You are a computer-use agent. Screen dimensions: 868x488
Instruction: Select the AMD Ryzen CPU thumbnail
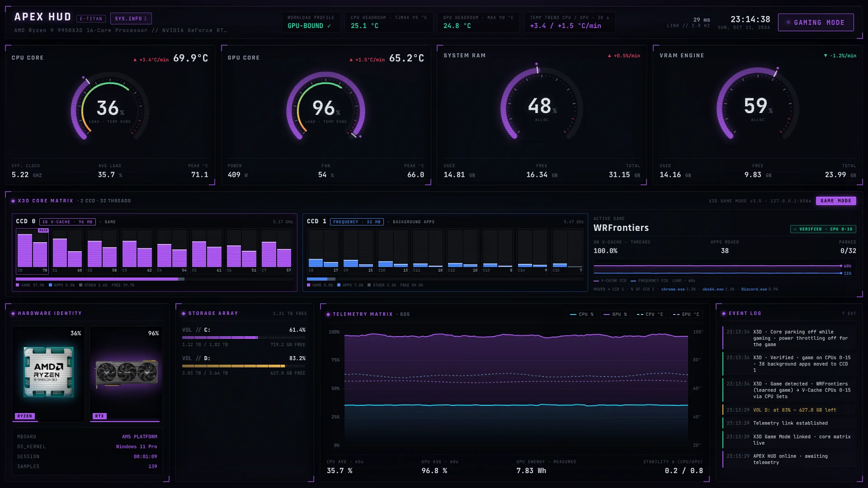click(x=48, y=374)
